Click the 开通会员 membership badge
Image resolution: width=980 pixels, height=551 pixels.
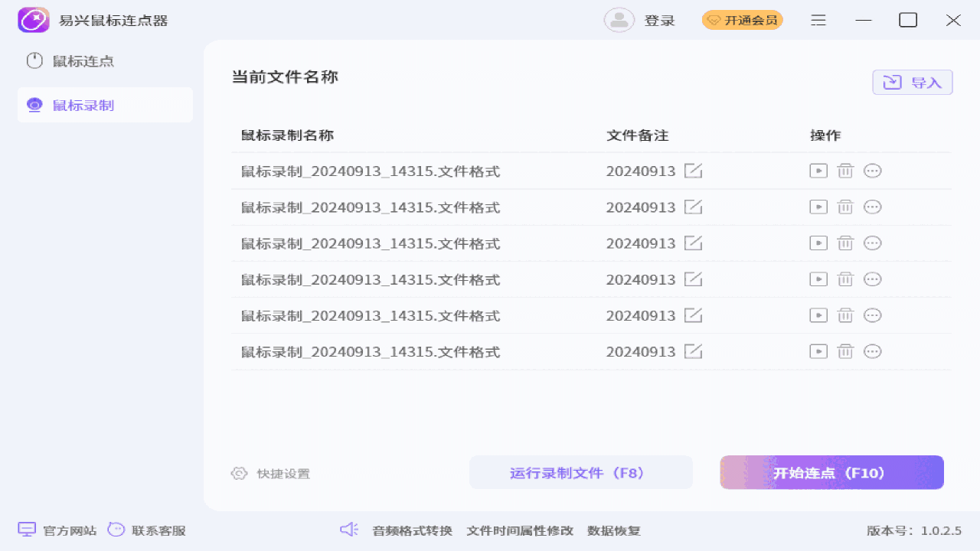pos(742,21)
